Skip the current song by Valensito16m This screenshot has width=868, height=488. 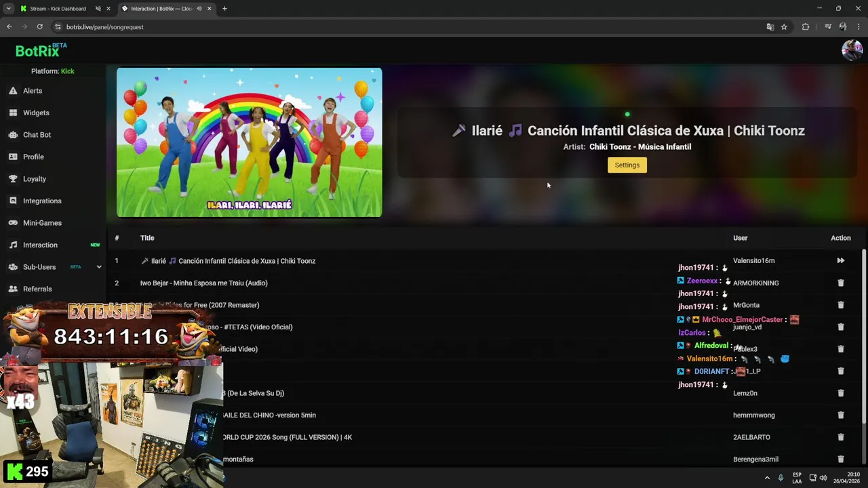(x=841, y=261)
